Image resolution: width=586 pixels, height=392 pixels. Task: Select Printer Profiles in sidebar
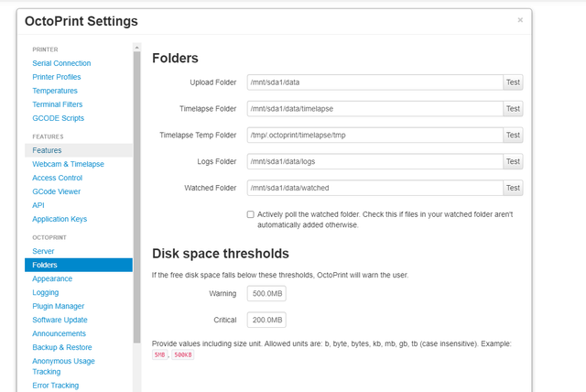pos(57,77)
